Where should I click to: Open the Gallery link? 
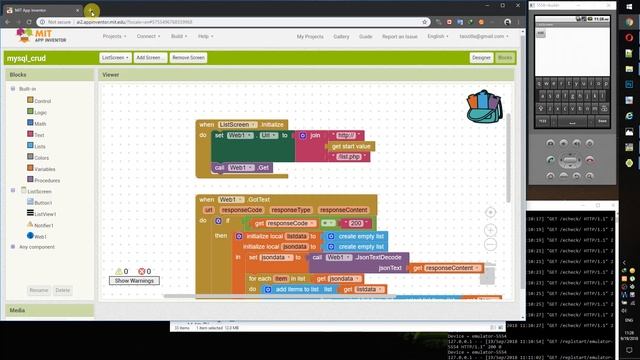click(x=341, y=37)
